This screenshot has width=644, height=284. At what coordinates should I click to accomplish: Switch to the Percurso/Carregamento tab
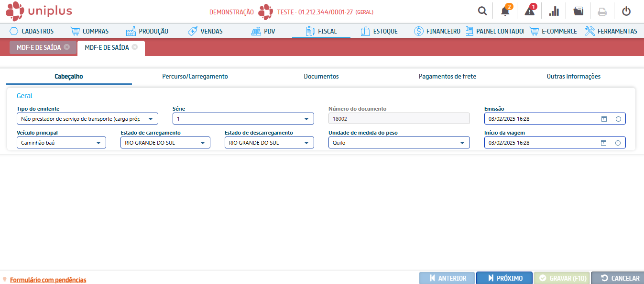point(195,77)
